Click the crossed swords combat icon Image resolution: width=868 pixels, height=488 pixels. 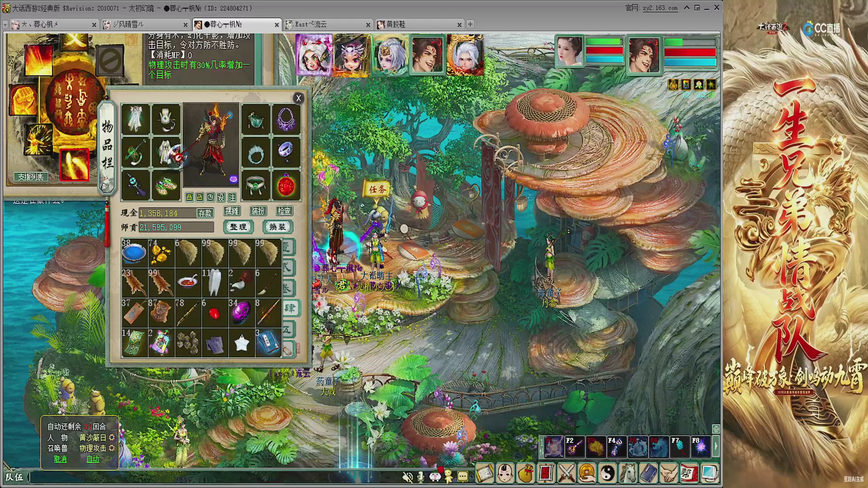click(566, 474)
